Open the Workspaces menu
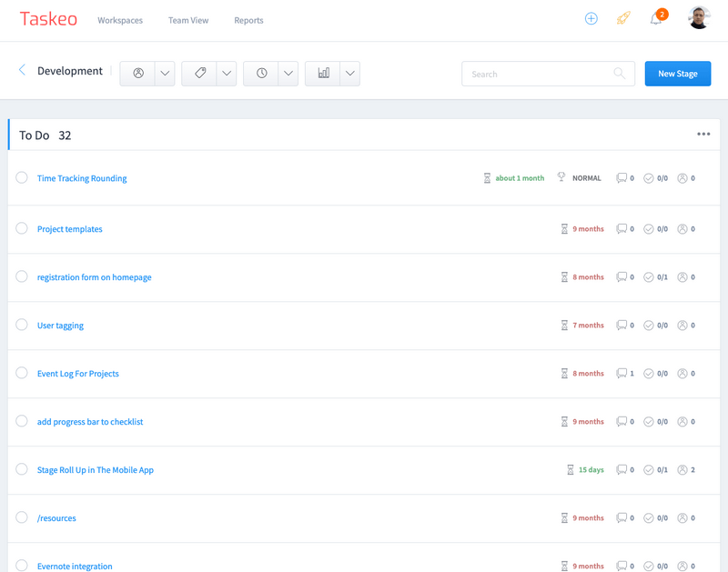The image size is (728, 572). tap(120, 20)
